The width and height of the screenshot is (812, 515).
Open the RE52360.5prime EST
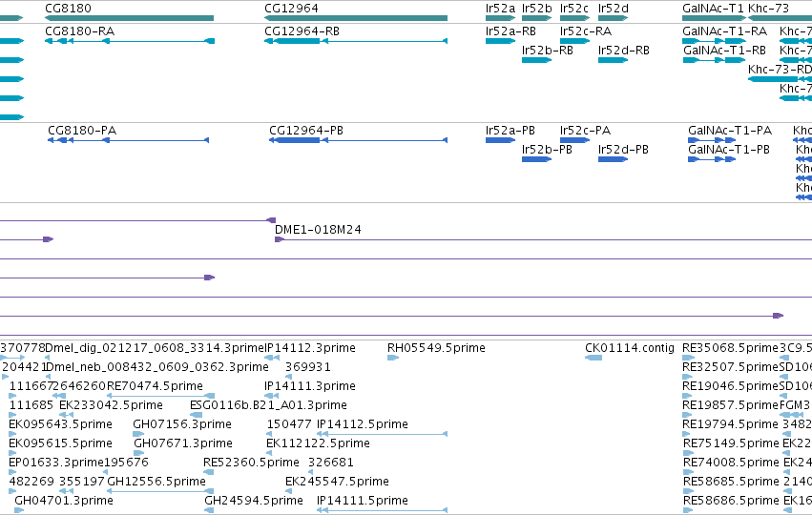pyautogui.click(x=209, y=472)
